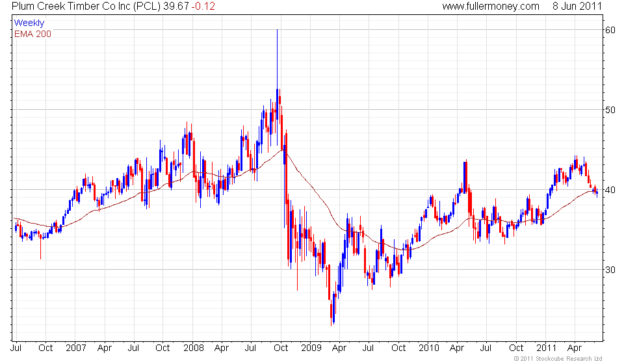This screenshot has width=637, height=364.
Task: Click the chart date 8 Jun 2011
Action: coord(577,6)
